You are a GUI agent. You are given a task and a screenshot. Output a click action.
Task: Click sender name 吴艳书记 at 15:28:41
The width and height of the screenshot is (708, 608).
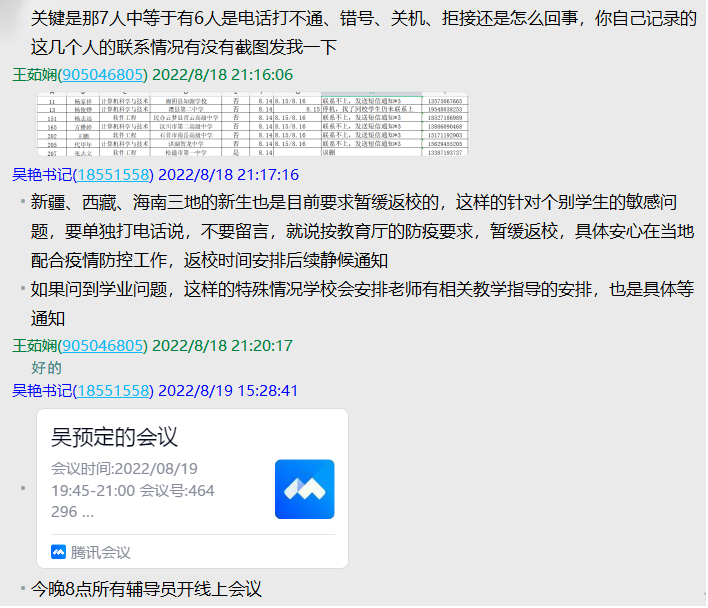pyautogui.click(x=35, y=390)
